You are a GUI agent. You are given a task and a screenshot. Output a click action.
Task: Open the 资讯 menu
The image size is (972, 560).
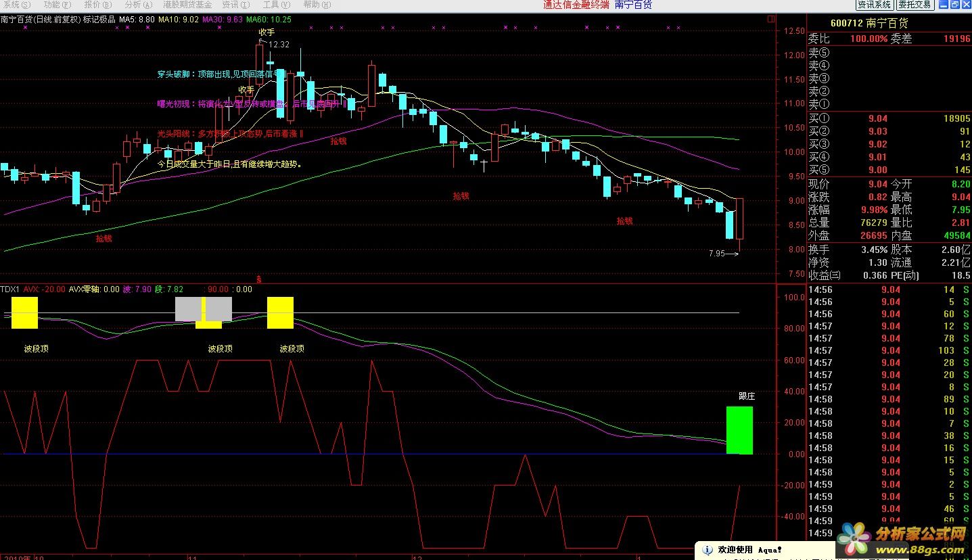(x=235, y=5)
